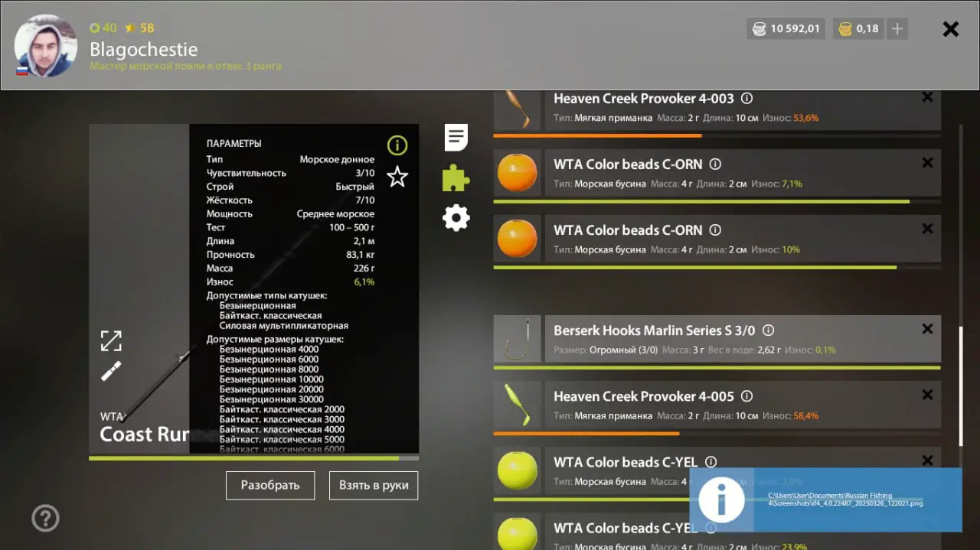Show info for the first C-ORN bead
Screen dimensions: 980x550
pos(715,164)
